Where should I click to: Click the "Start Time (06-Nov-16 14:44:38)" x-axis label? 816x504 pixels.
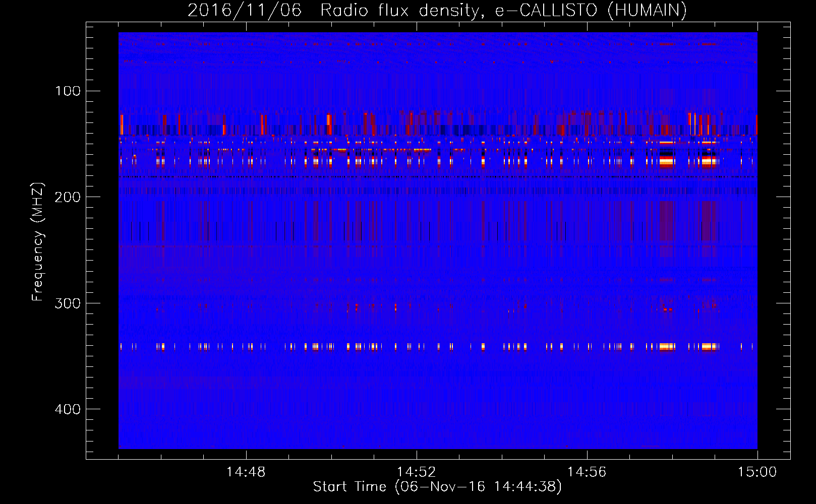tap(437, 487)
